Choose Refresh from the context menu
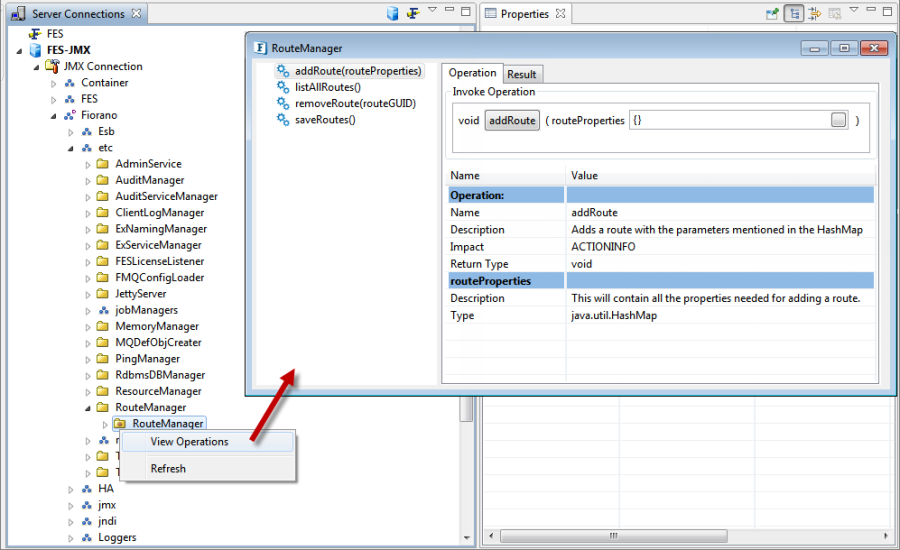Image resolution: width=900 pixels, height=550 pixels. [168, 468]
